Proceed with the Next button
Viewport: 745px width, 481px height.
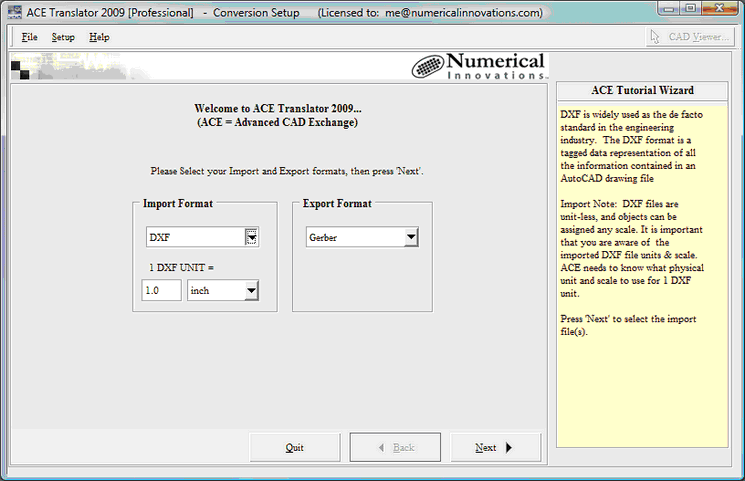click(x=496, y=447)
